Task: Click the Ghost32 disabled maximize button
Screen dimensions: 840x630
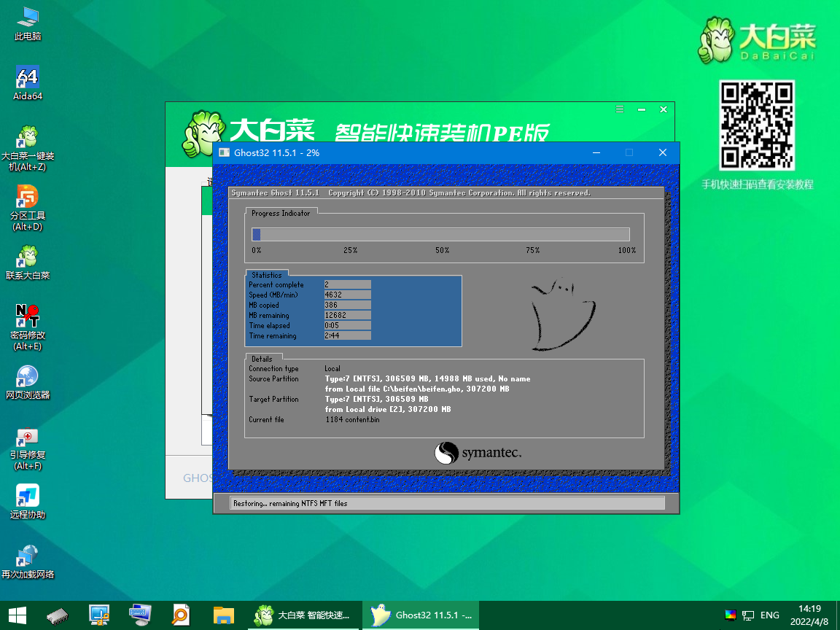Action: [x=629, y=152]
